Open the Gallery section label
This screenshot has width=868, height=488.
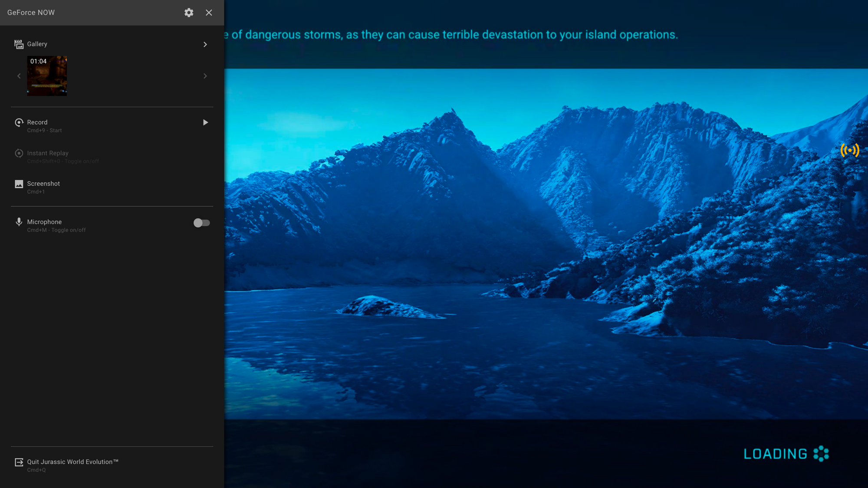[37, 44]
